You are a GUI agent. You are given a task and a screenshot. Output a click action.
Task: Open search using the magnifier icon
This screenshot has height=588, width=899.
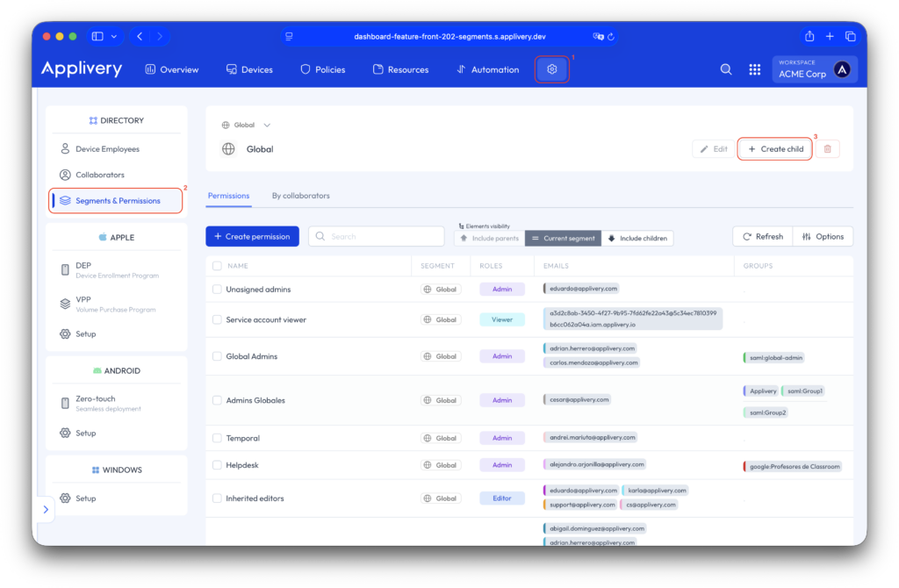pos(726,69)
